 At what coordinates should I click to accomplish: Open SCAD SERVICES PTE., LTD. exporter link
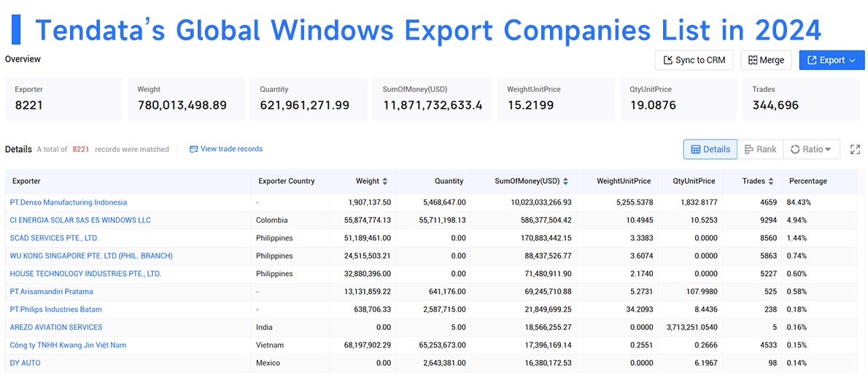[54, 238]
